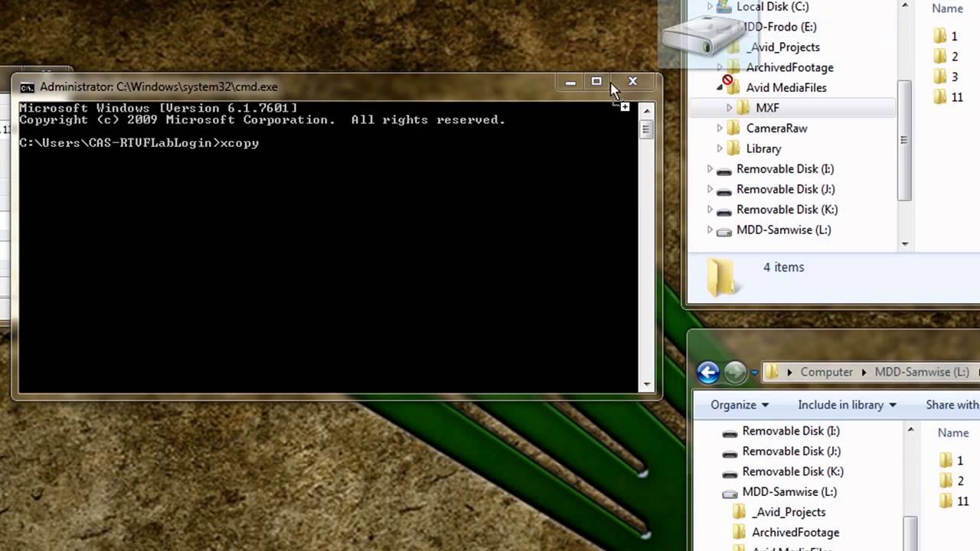Viewport: 980px width, 551px height.
Task: Expand MDD-Samwise (L:) in the MXF window tree
Action: coord(710,230)
